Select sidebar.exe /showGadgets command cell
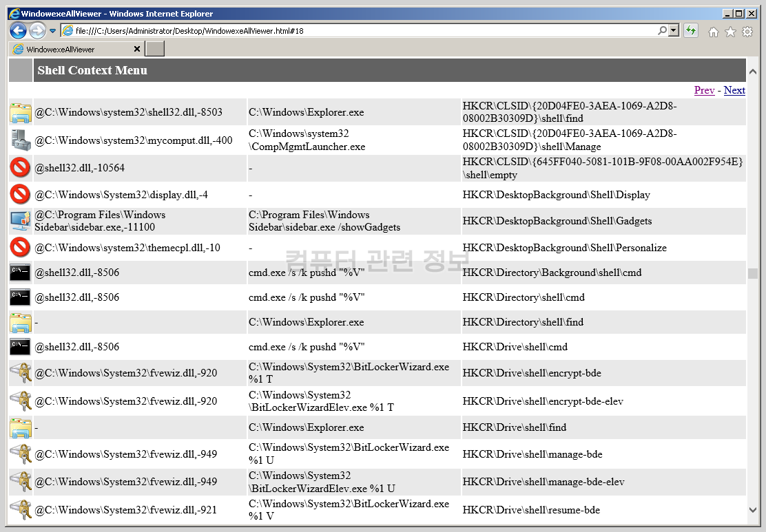Viewport: 766px width, 532px height. click(353, 221)
